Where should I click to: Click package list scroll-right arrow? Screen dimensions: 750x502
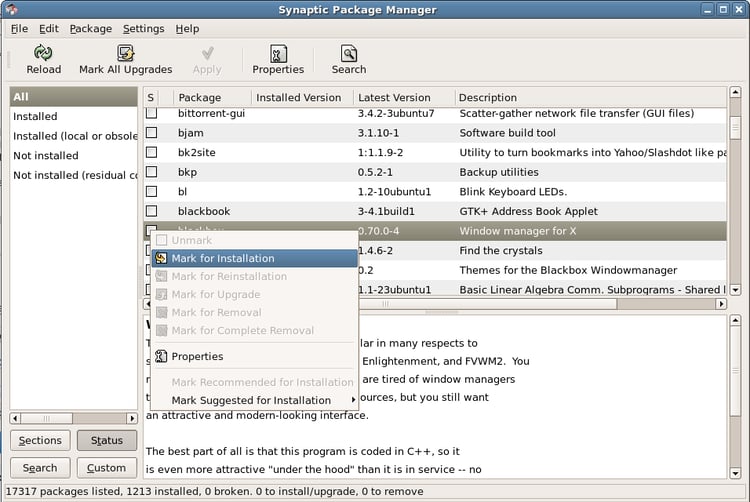[721, 304]
